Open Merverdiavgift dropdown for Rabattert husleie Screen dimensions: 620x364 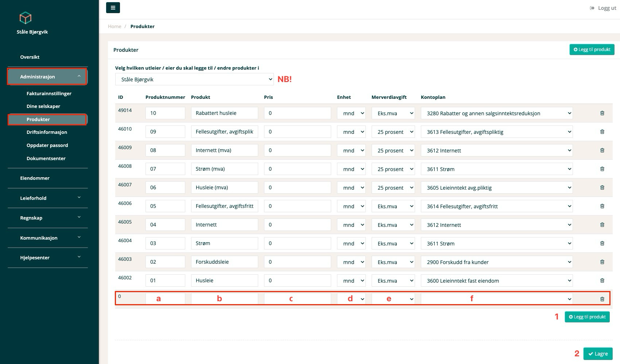393,113
